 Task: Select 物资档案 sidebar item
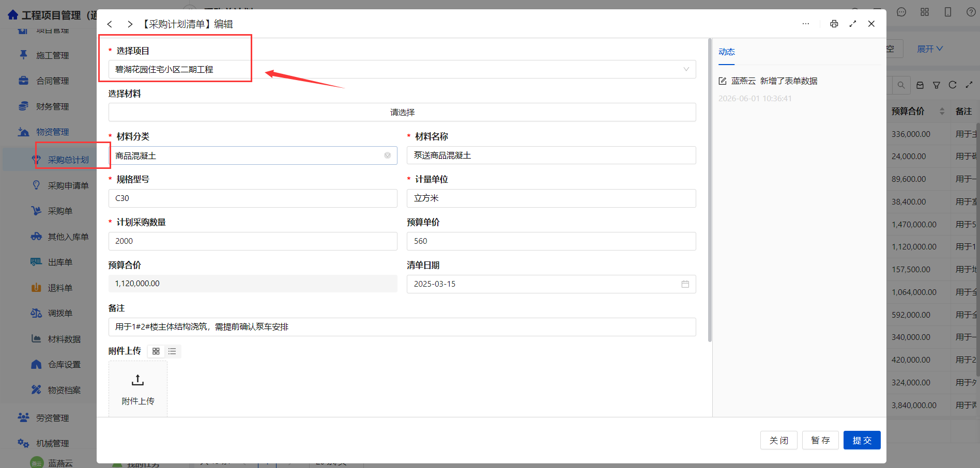(64, 390)
